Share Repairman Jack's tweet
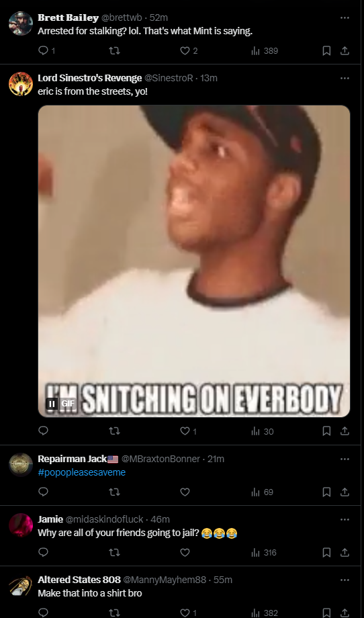 pyautogui.click(x=345, y=492)
